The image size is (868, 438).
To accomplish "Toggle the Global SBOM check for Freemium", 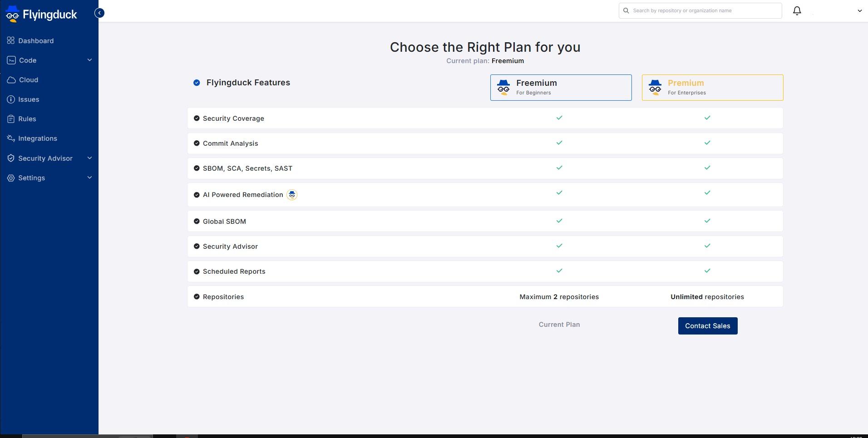I will point(559,221).
